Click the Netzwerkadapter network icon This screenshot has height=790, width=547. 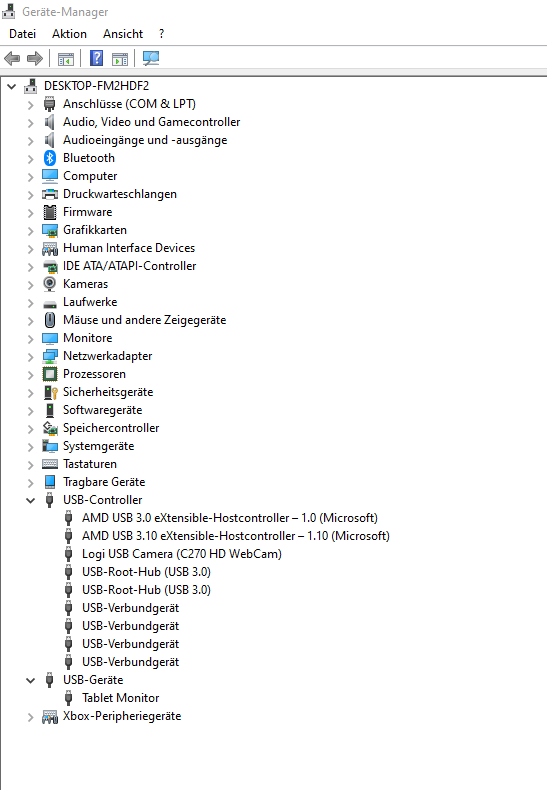point(50,356)
